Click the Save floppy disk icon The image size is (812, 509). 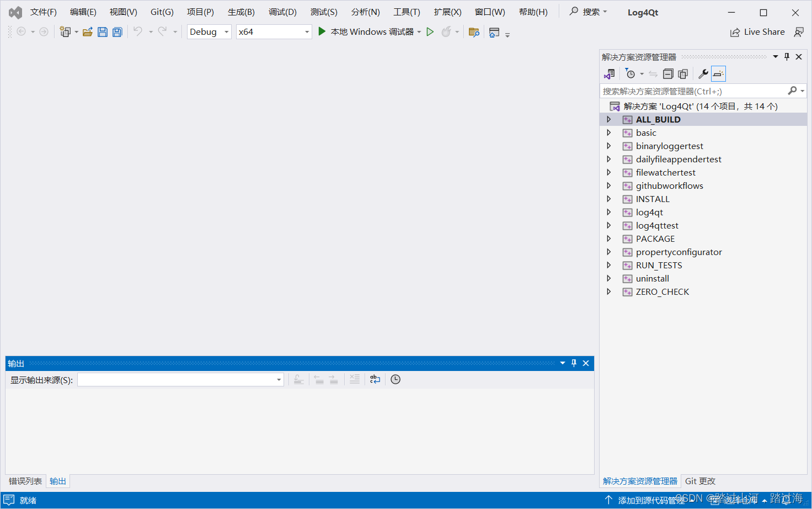point(103,32)
